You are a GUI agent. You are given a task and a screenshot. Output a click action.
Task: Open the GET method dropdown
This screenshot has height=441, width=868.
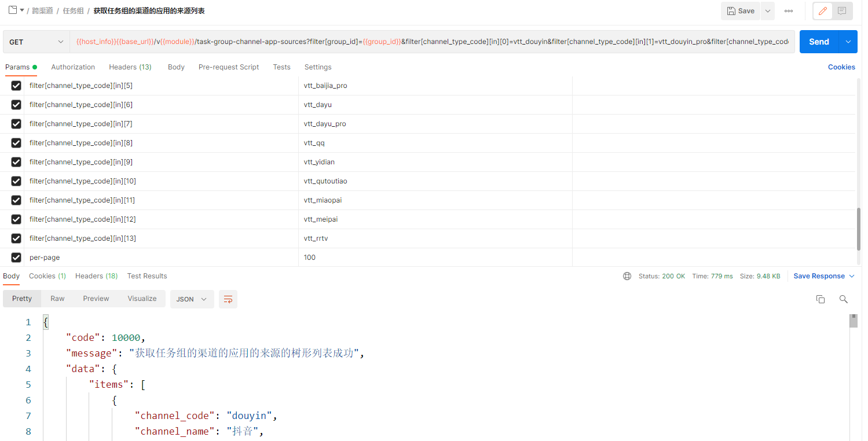(x=36, y=42)
